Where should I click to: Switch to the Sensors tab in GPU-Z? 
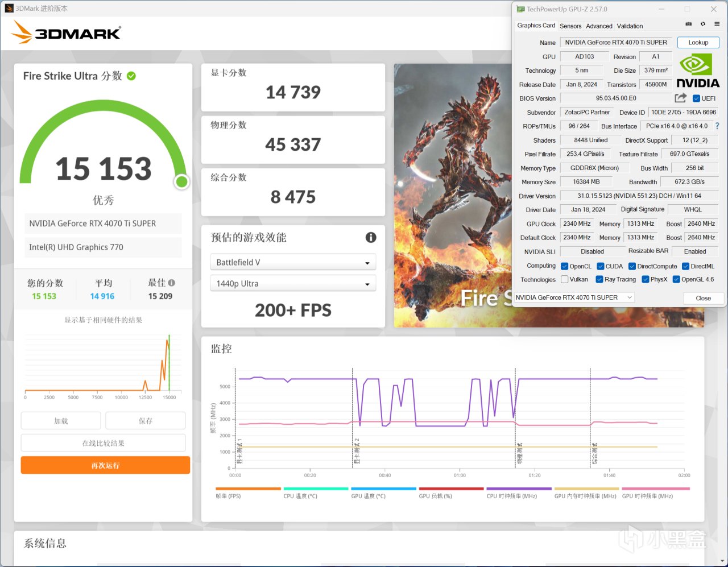point(570,26)
